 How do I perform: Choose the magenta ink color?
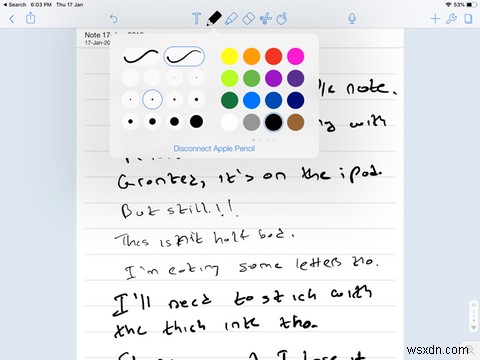pos(295,56)
